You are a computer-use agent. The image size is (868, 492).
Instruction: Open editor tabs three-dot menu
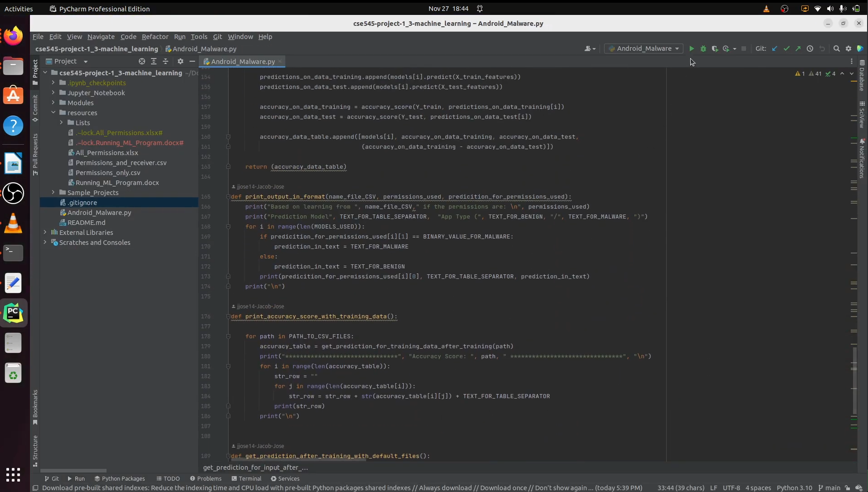tap(851, 61)
